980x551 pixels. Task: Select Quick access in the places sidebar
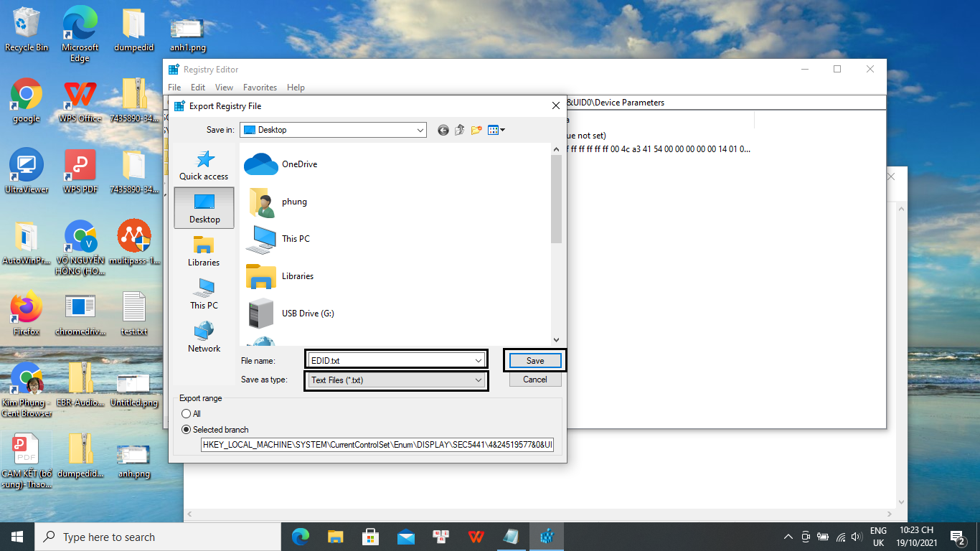[x=204, y=166]
